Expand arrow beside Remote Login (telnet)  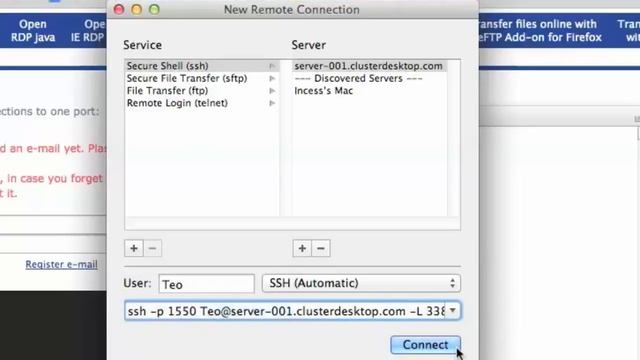[x=272, y=103]
